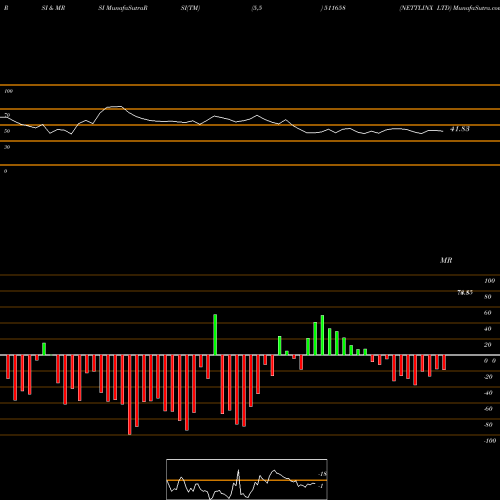The width and height of the screenshot is (500, 500).
Task: Open the mini overview chart thumbnail
Action: pos(247,479)
